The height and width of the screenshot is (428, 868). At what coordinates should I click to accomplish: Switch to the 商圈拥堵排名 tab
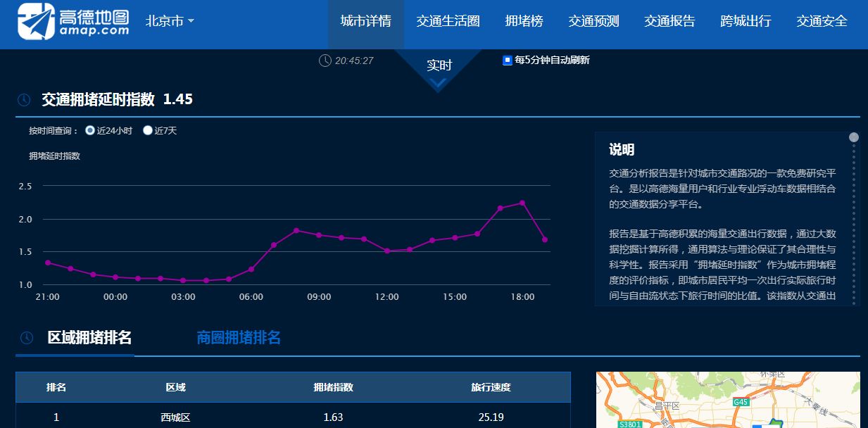239,338
